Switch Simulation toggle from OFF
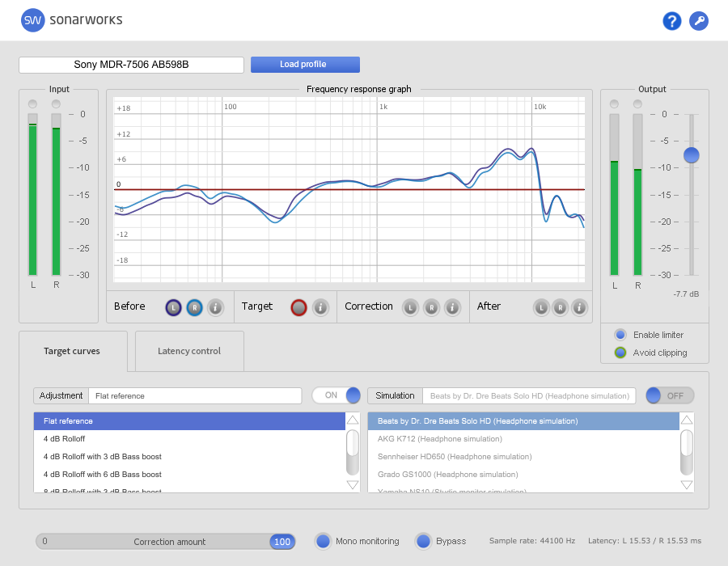728x566 pixels. (670, 395)
